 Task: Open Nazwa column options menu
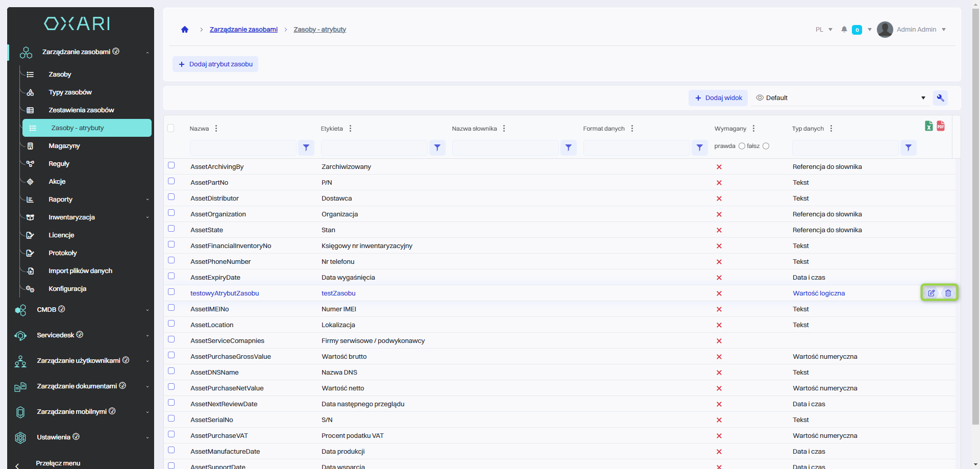[216, 129]
